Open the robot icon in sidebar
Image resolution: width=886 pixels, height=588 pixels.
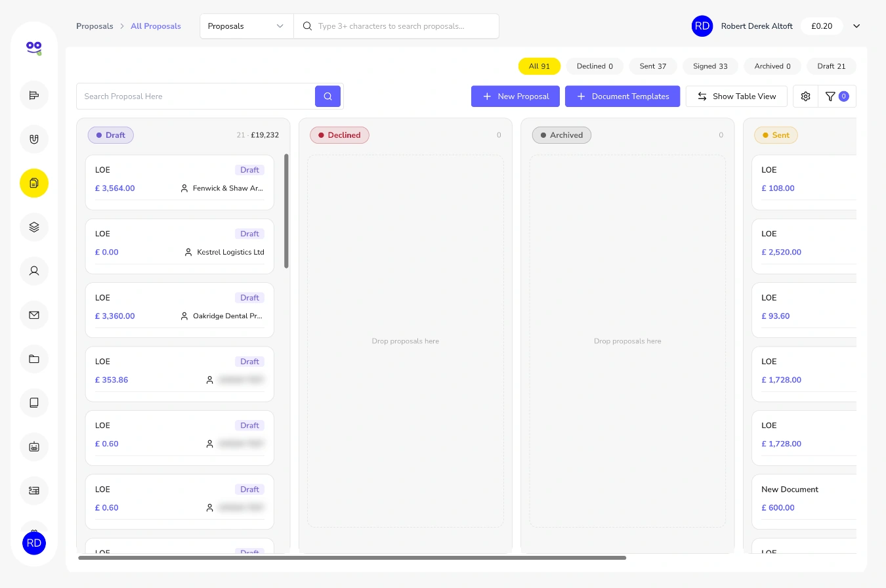34,447
